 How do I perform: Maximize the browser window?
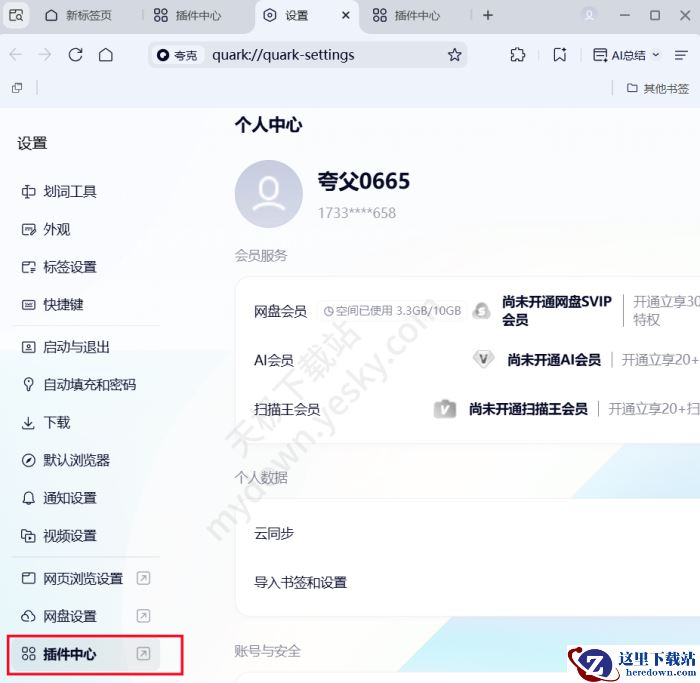[x=655, y=16]
